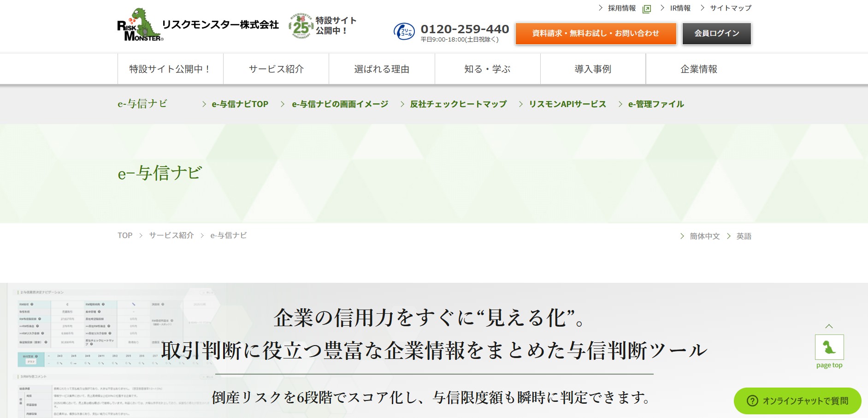Open the サイトマップ link
This screenshot has width=868, height=418.
click(731, 8)
